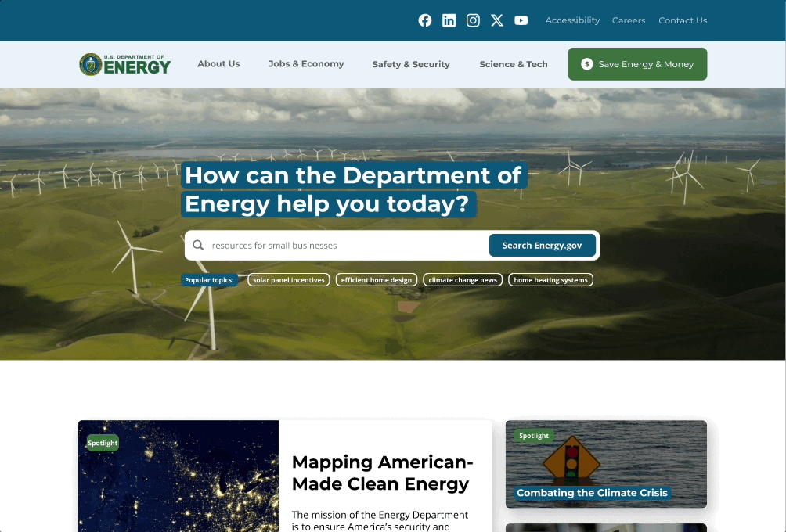Open the Facebook social icon
This screenshot has width=786, height=532.
point(424,20)
